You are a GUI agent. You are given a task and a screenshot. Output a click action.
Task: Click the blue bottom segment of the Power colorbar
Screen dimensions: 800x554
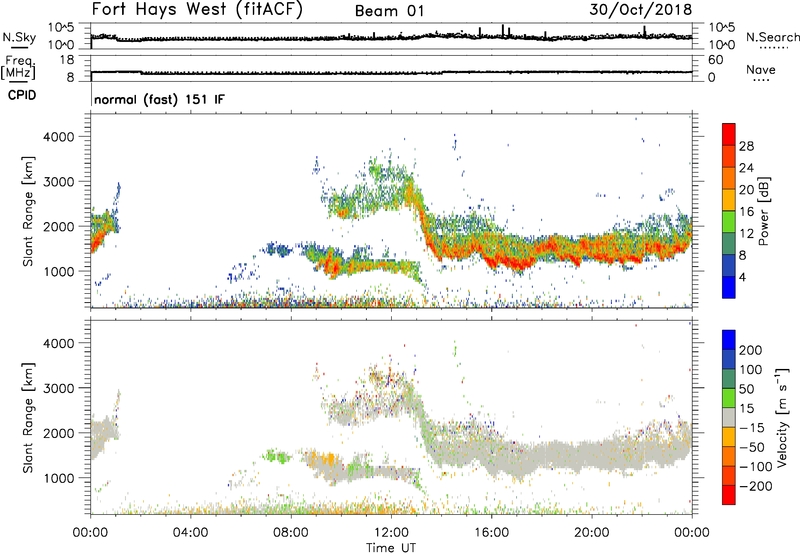click(729, 287)
